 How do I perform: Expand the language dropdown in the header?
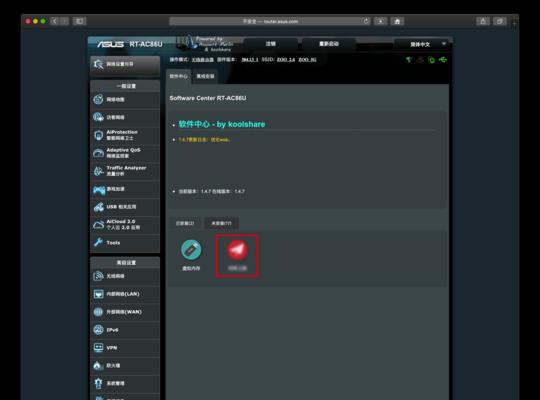[x=422, y=44]
